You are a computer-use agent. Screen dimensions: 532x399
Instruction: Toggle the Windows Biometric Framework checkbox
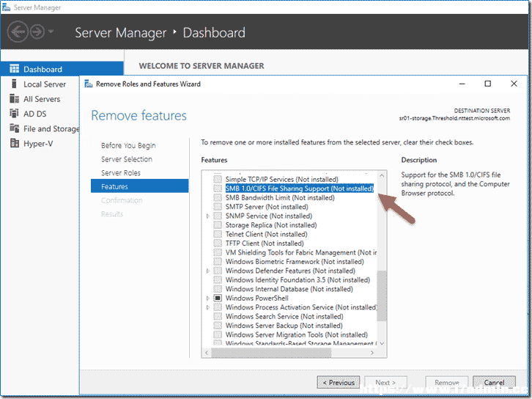(x=218, y=261)
